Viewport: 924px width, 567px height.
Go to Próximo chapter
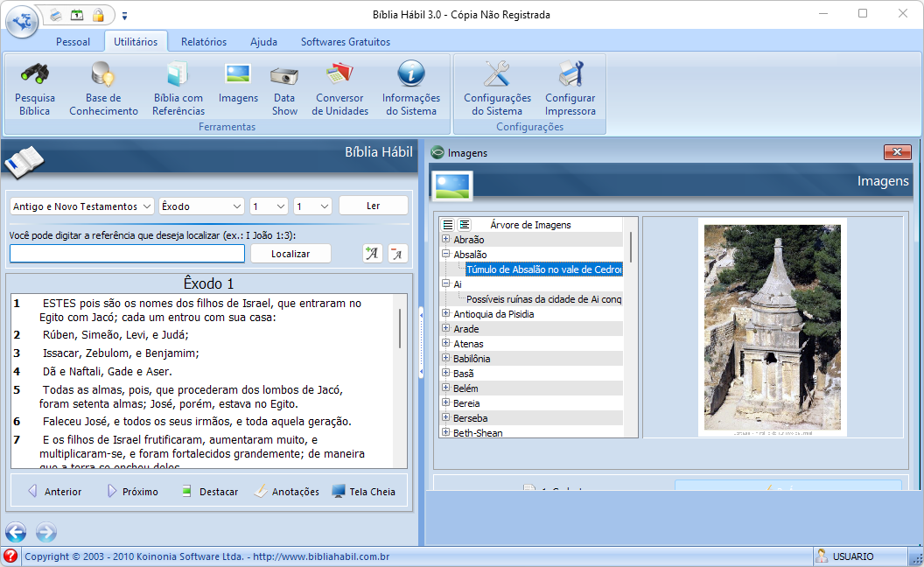tap(133, 492)
